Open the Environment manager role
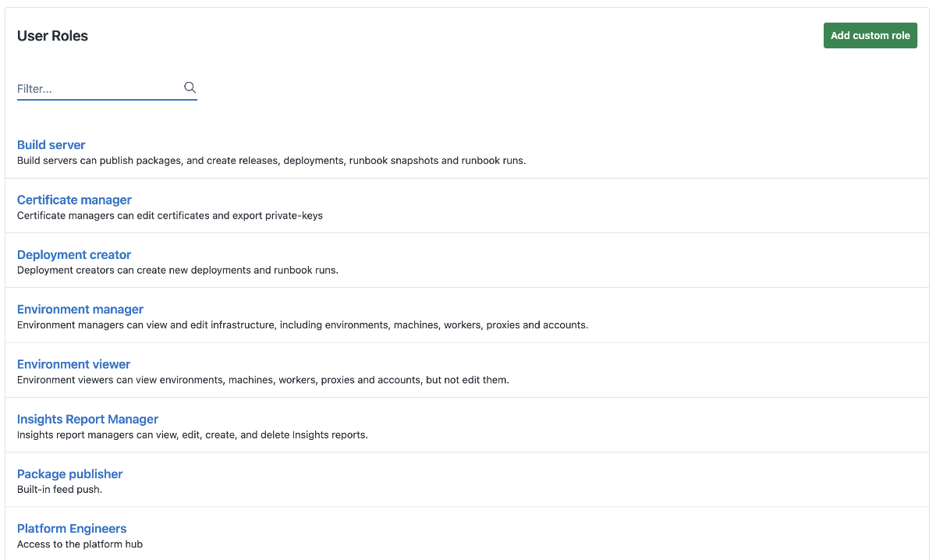The height and width of the screenshot is (560, 936). click(x=80, y=309)
